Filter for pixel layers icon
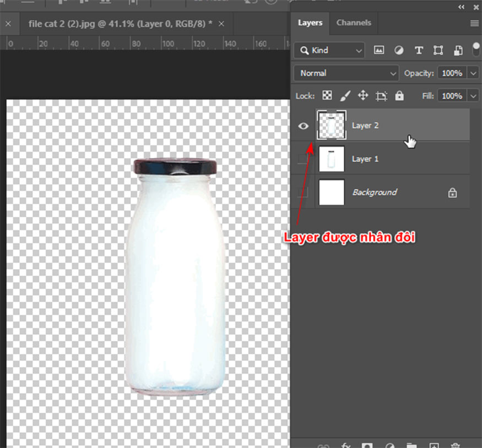Image resolution: width=482 pixels, height=448 pixels. [379, 50]
